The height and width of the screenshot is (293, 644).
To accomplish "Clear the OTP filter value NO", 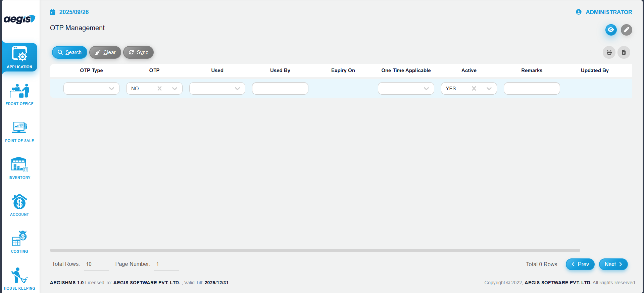I will 159,89.
